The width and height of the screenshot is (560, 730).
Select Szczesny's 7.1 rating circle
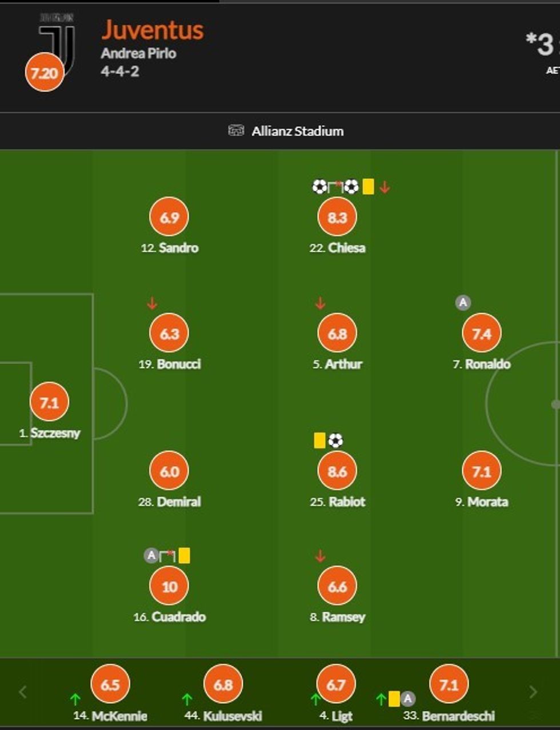[49, 402]
